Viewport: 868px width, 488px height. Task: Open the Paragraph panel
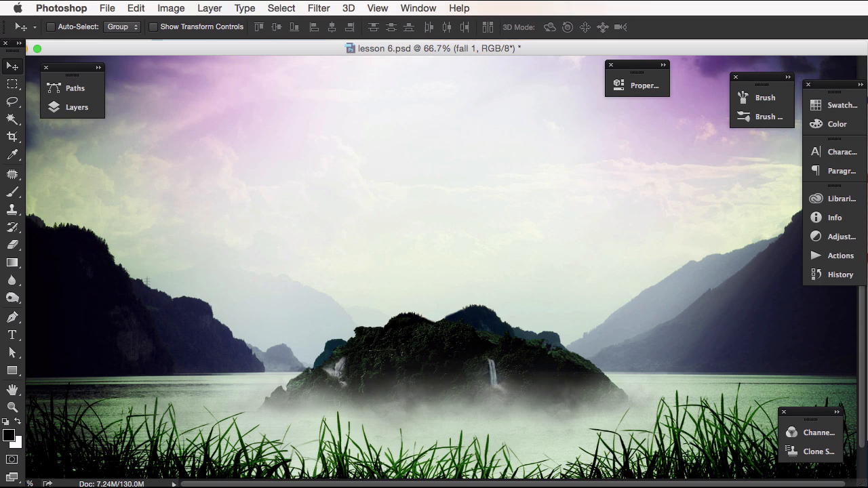[835, 171]
